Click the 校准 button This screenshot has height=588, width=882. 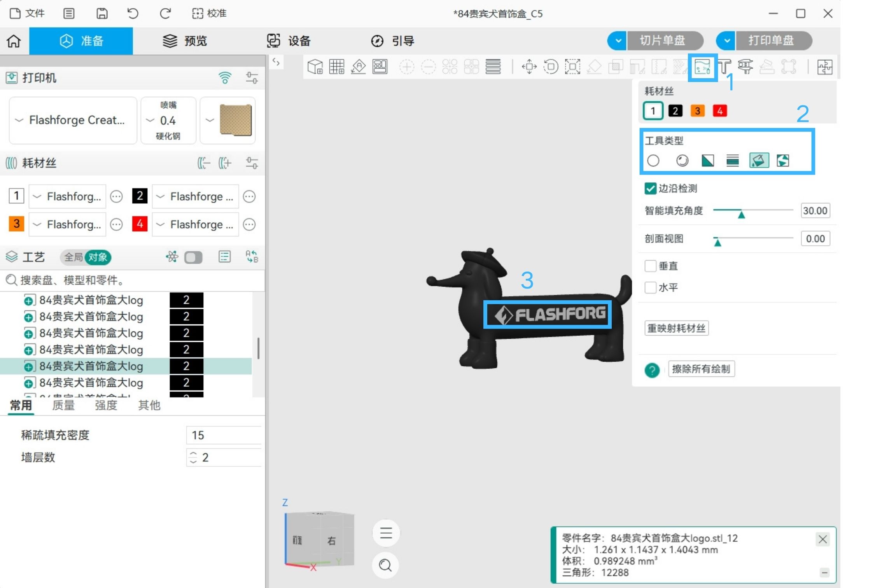point(209,14)
